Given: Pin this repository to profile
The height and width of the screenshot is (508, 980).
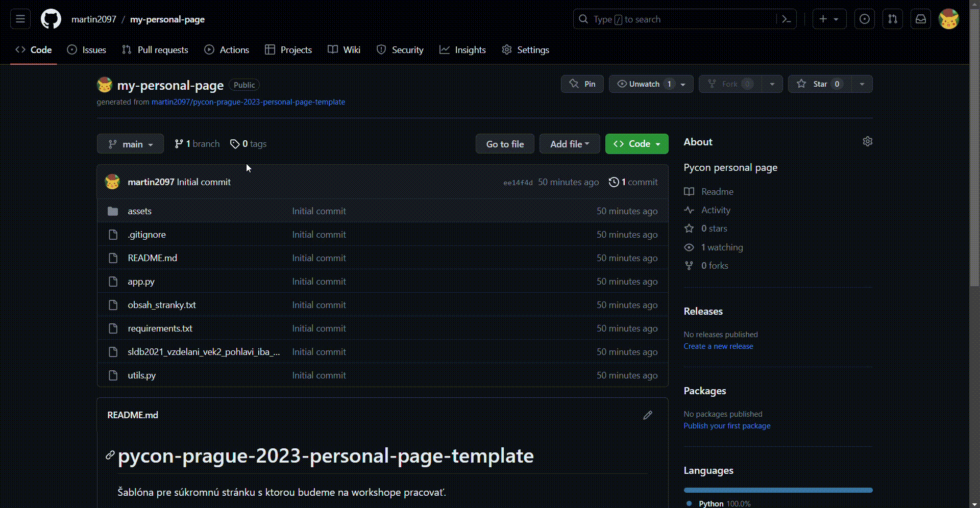Looking at the screenshot, I should pyautogui.click(x=582, y=84).
